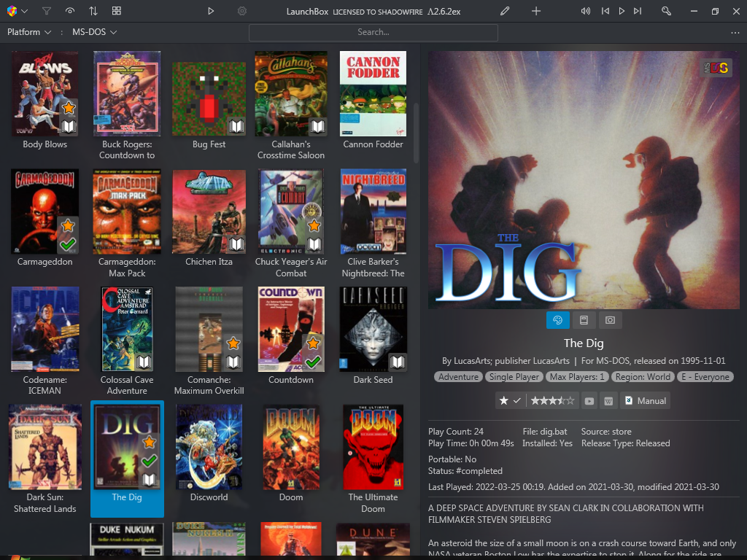Screen dimensions: 747x560
Task: Toggle the favorite star in details
Action: point(503,401)
